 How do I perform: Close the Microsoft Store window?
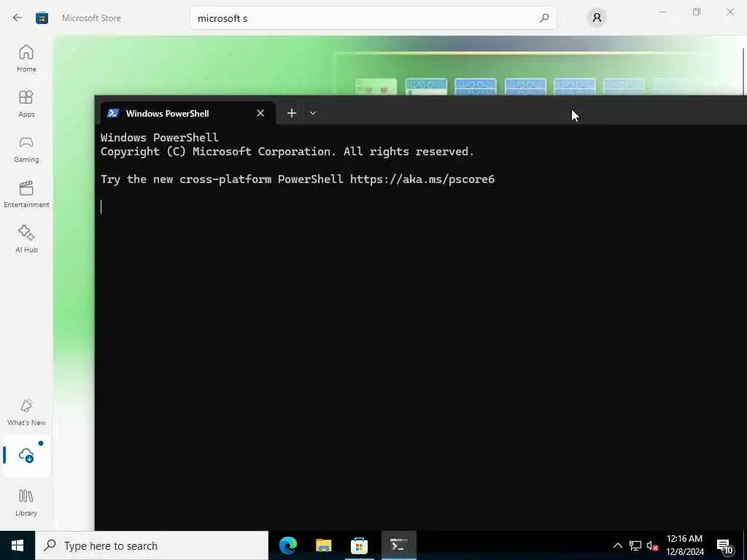729,12
